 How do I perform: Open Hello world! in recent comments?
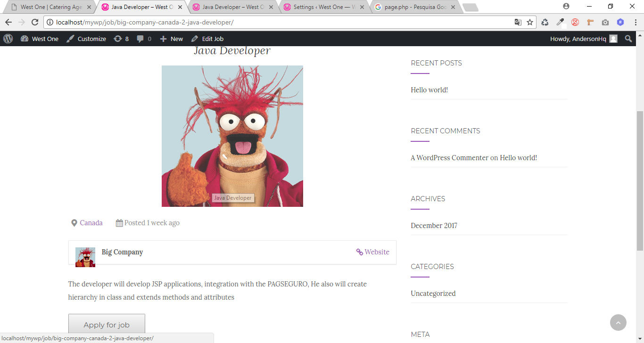519,158
